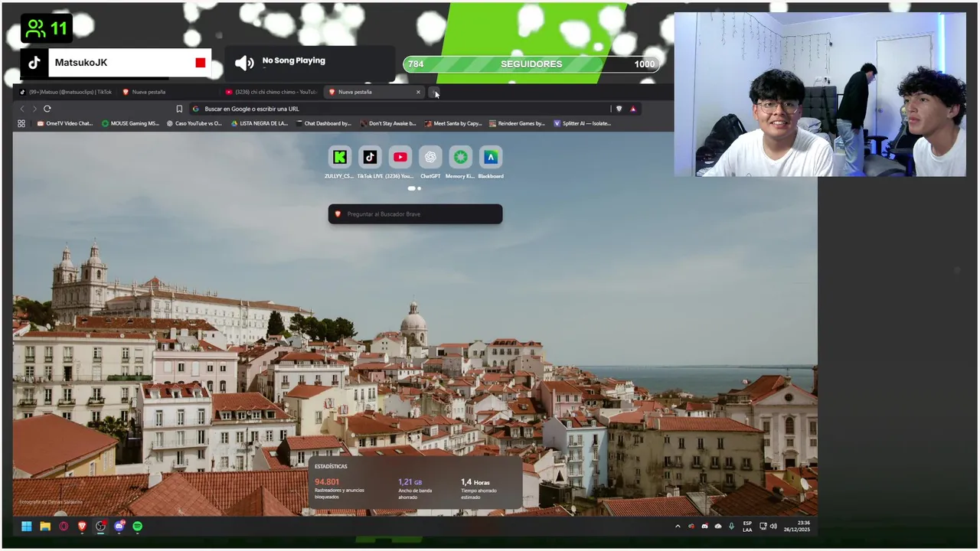This screenshot has width=980, height=551.
Task: Click the volume speaker icon in system tray
Action: 773,527
